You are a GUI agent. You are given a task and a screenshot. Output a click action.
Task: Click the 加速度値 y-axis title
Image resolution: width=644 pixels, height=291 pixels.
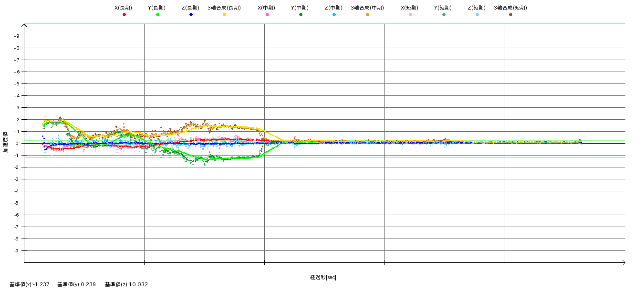click(x=6, y=143)
